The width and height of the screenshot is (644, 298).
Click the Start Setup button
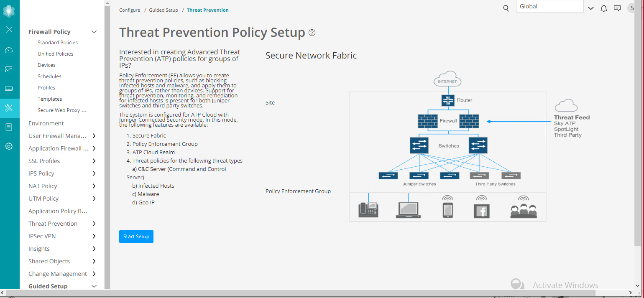pos(136,236)
